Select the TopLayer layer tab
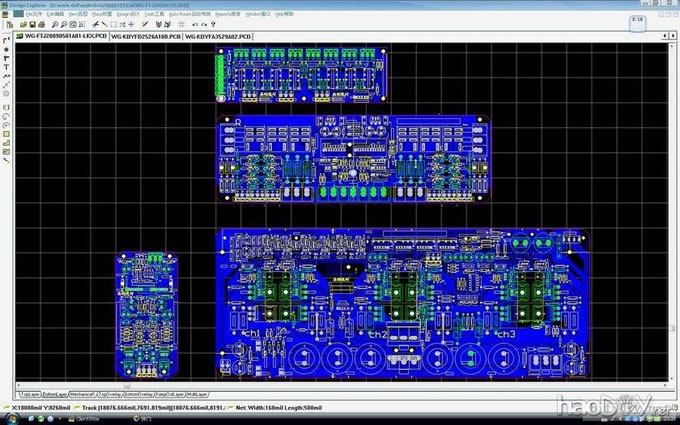The width and height of the screenshot is (680, 425). pyautogui.click(x=30, y=395)
